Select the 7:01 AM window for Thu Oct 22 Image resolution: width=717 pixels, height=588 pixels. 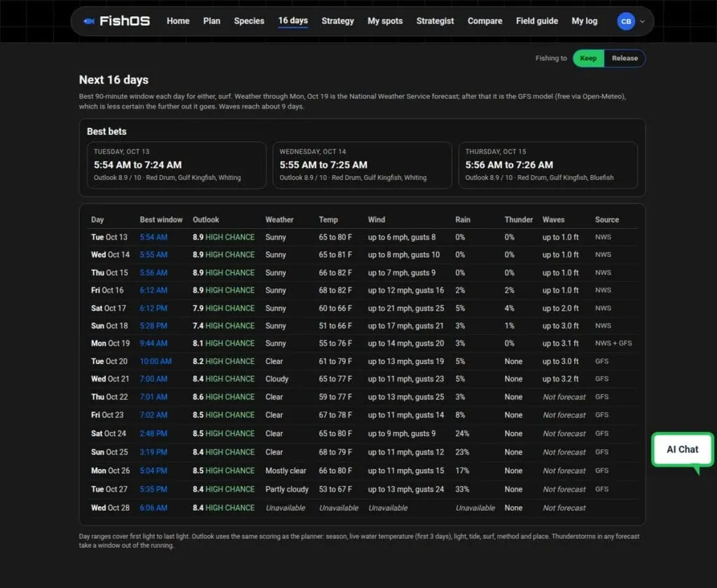[x=153, y=397]
